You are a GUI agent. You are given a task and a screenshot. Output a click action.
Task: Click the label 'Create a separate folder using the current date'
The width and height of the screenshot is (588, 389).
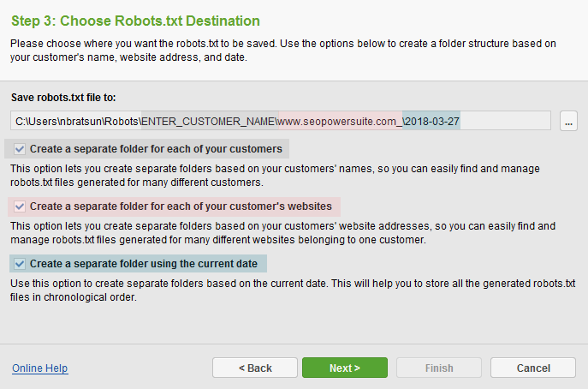[144, 264]
